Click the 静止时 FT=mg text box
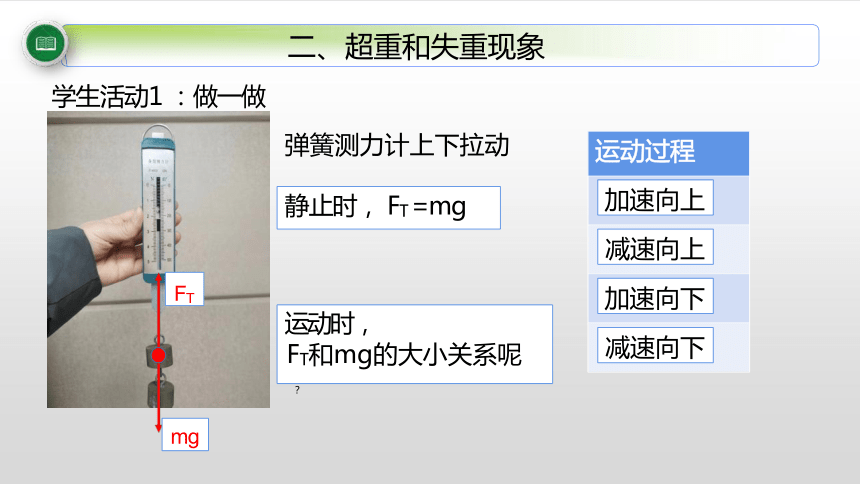Screen dimensions: 860x484 coord(388,207)
